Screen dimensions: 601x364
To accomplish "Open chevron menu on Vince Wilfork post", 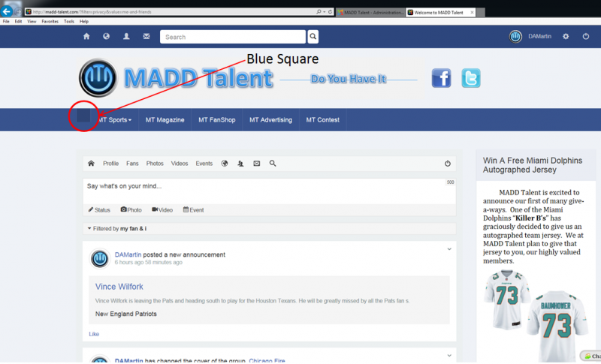I will [449, 249].
